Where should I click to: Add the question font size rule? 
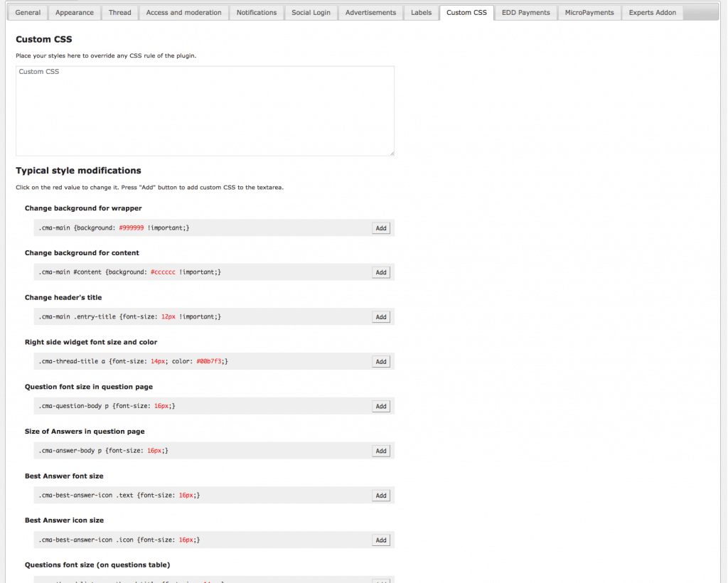[380, 405]
